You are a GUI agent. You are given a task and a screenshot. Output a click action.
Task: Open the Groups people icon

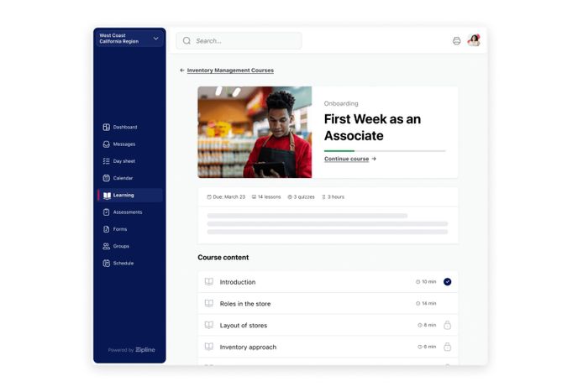point(106,246)
